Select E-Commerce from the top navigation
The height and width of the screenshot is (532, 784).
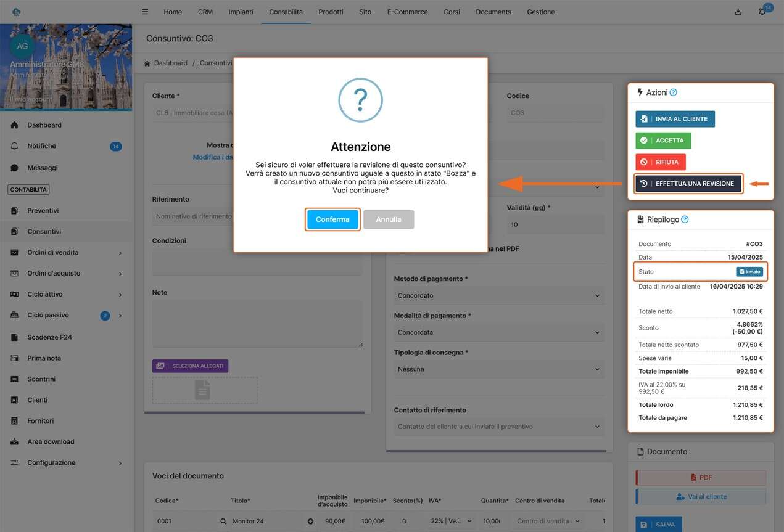[x=407, y=12]
